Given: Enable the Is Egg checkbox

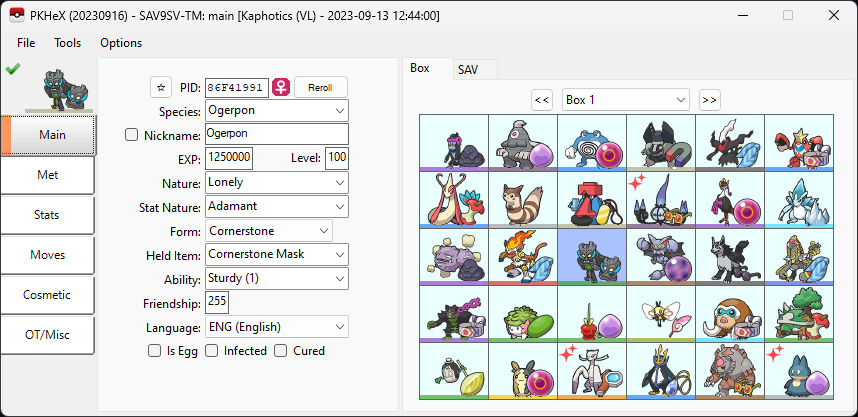Looking at the screenshot, I should [x=154, y=350].
